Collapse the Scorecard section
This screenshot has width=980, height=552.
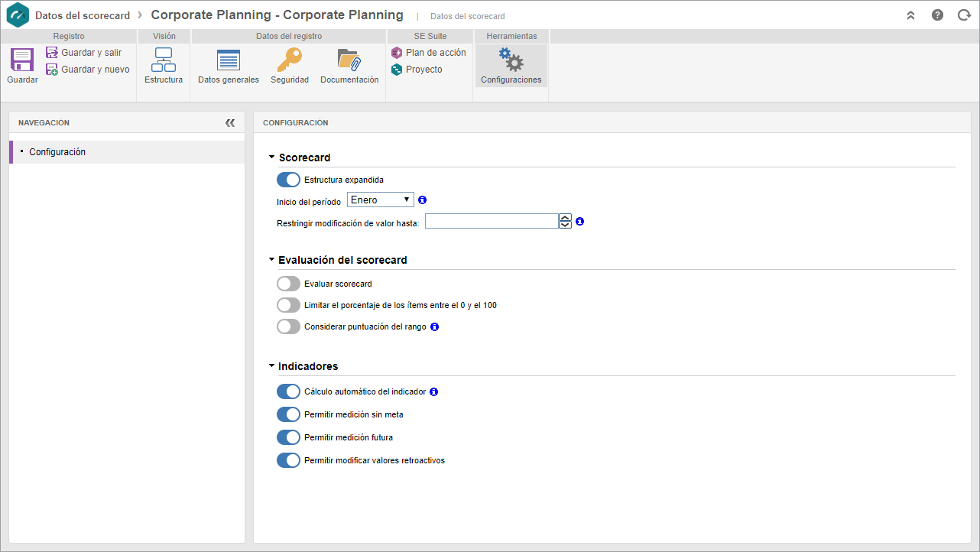(x=271, y=157)
